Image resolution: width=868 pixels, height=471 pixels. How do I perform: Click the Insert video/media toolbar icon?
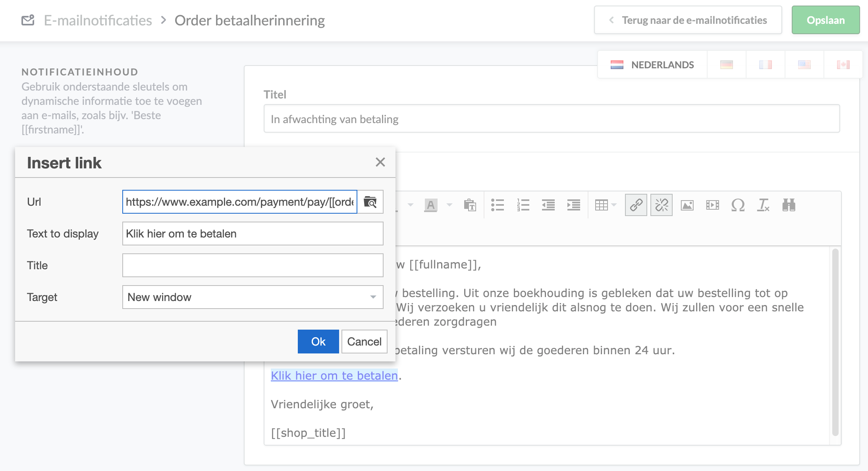[x=713, y=205]
